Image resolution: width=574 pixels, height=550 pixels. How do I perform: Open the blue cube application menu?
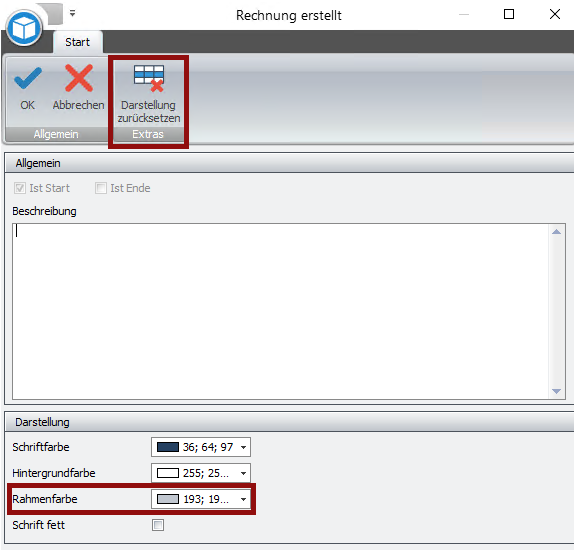click(24, 29)
